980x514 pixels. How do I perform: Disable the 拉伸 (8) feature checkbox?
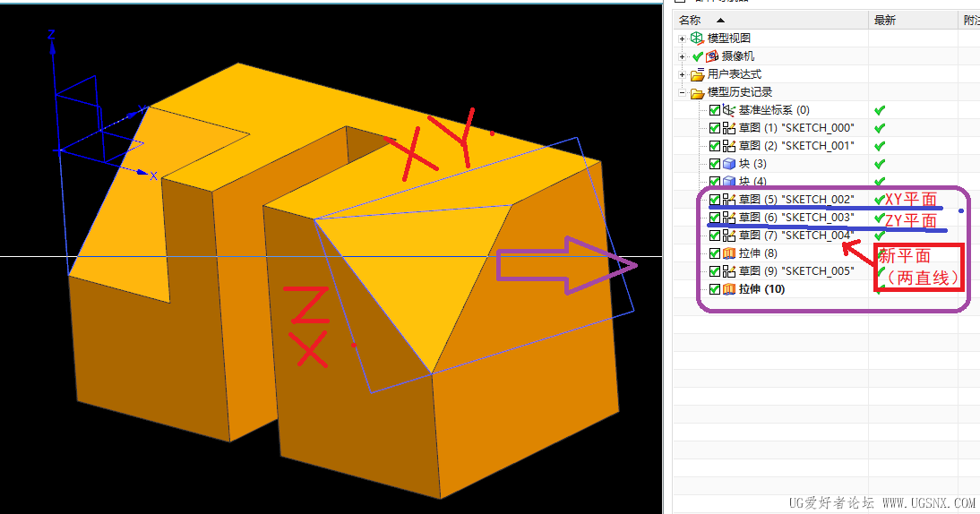(714, 253)
